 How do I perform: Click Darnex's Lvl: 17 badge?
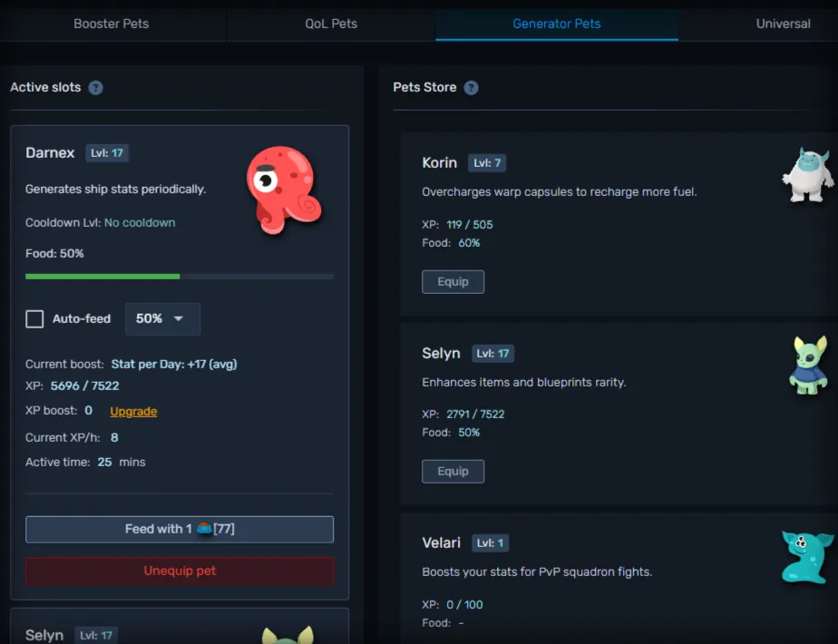pos(107,153)
